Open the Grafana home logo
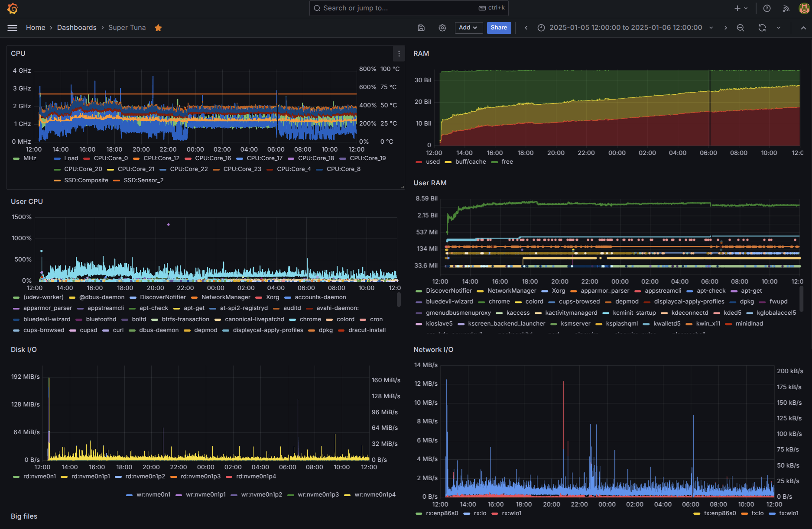 point(13,8)
